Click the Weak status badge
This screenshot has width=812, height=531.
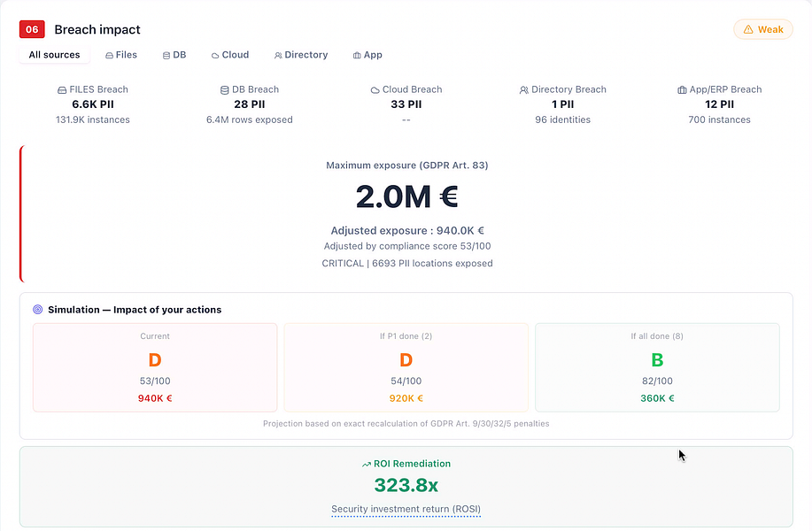click(762, 29)
